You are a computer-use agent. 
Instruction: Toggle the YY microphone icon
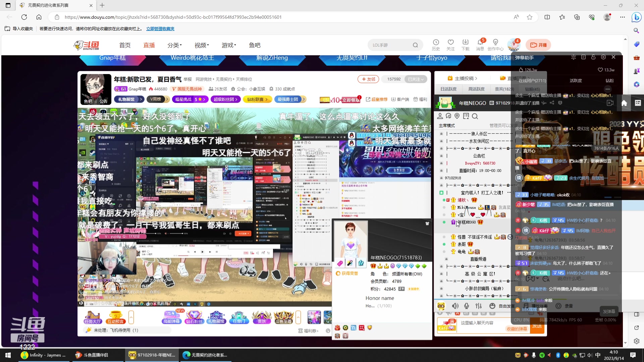pyautogui.click(x=467, y=306)
